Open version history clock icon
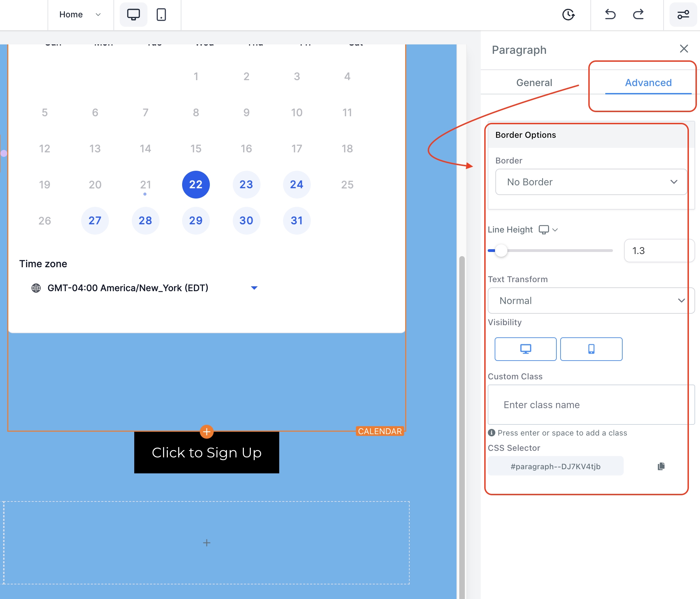 point(568,15)
